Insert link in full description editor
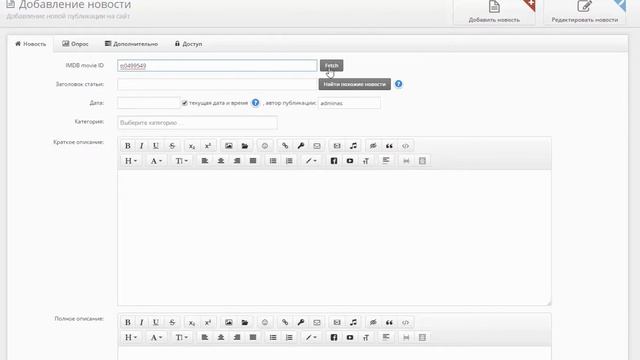 coord(285,322)
